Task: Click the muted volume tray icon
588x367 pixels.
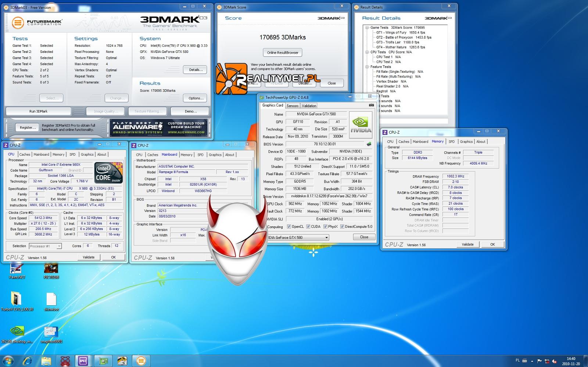Action: coord(555,361)
